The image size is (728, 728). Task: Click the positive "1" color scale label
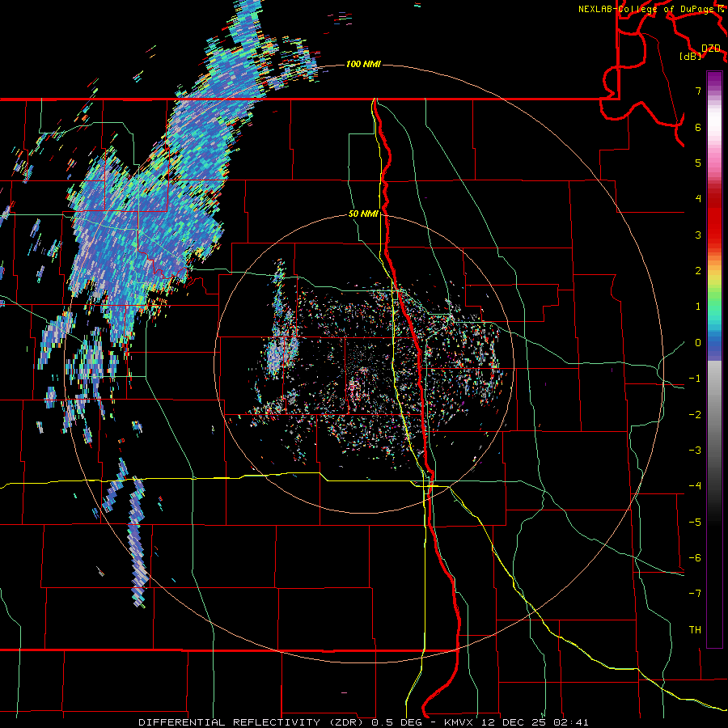[x=698, y=307]
